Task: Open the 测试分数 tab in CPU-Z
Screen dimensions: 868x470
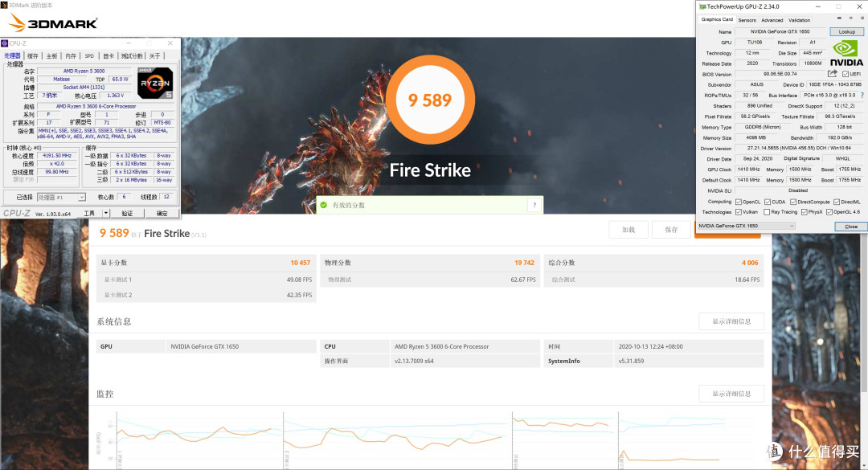Action: click(x=132, y=56)
